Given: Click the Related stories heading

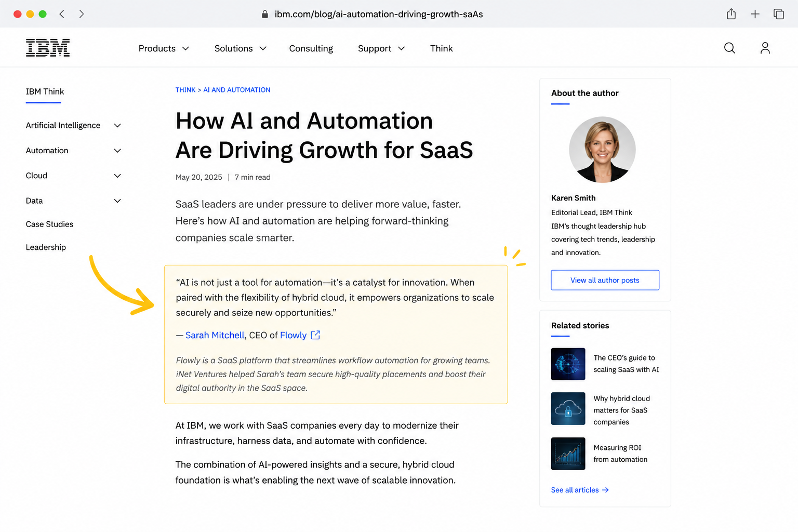Looking at the screenshot, I should click(580, 326).
